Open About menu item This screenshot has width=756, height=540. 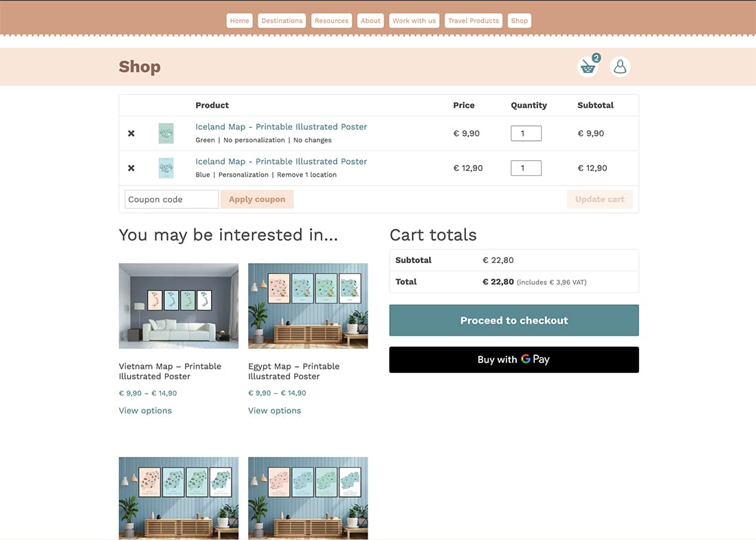(x=370, y=21)
